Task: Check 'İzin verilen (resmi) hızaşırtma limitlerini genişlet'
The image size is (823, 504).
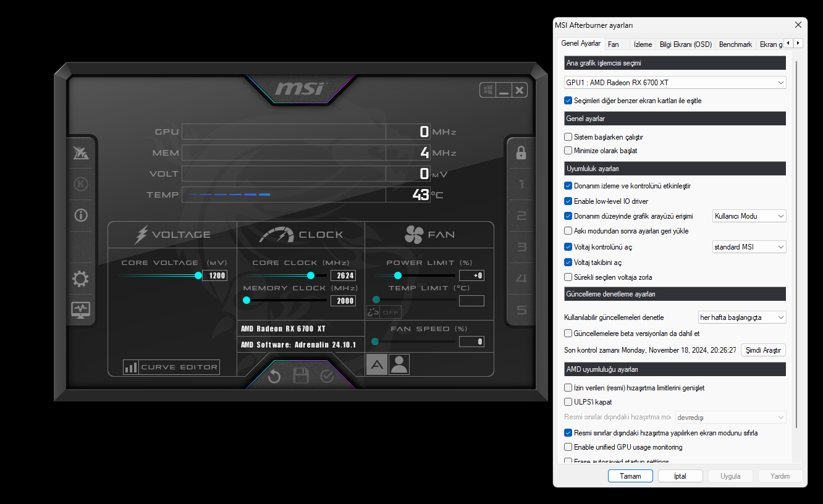Action: (568, 388)
